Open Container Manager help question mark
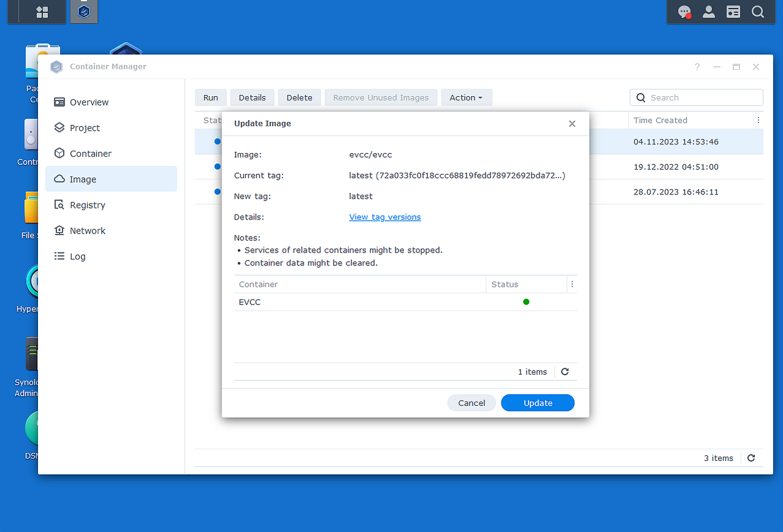Screen dimensions: 783x532 tap(697, 67)
